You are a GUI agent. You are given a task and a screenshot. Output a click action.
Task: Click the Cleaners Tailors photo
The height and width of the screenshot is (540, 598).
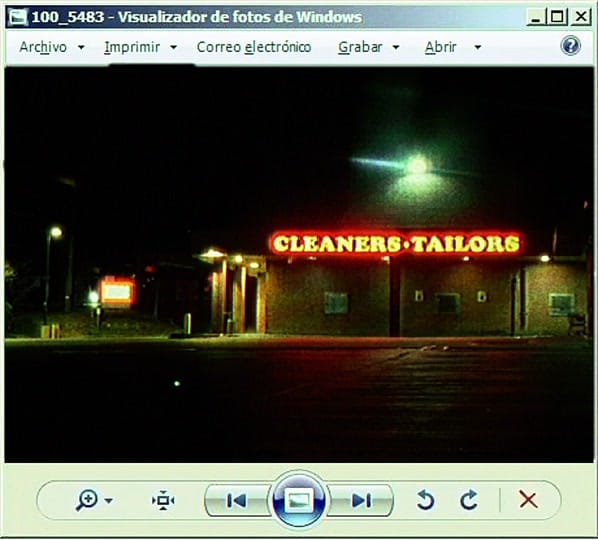(299, 265)
